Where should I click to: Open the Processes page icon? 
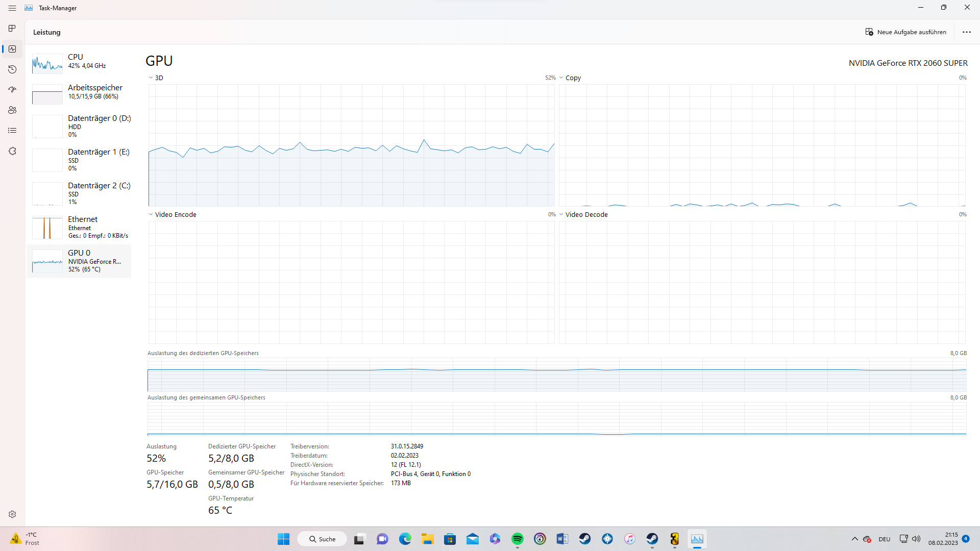[12, 28]
